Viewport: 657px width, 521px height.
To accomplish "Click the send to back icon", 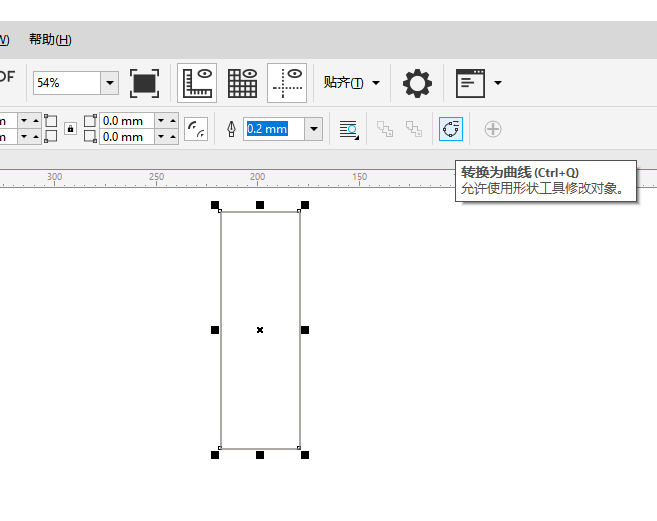I will 414,129.
